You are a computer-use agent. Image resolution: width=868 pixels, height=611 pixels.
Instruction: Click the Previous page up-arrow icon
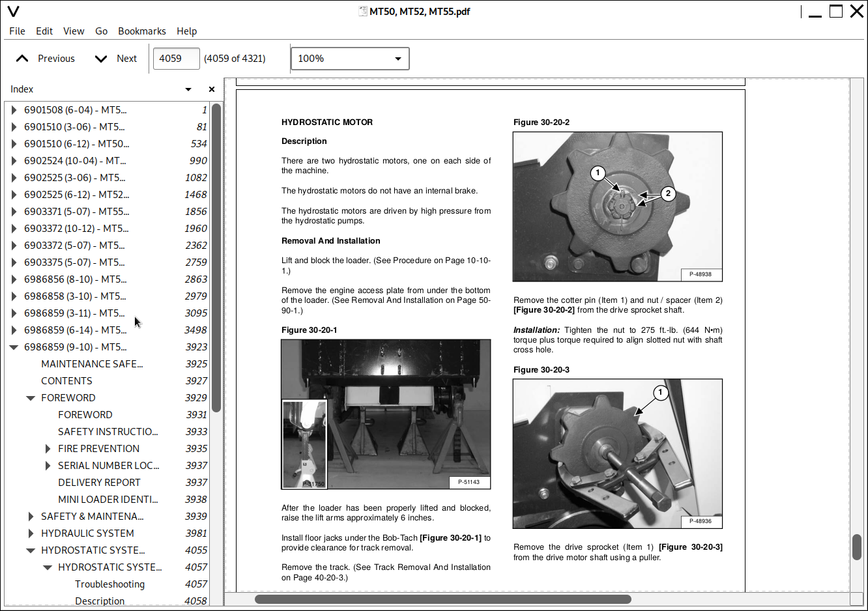click(22, 59)
